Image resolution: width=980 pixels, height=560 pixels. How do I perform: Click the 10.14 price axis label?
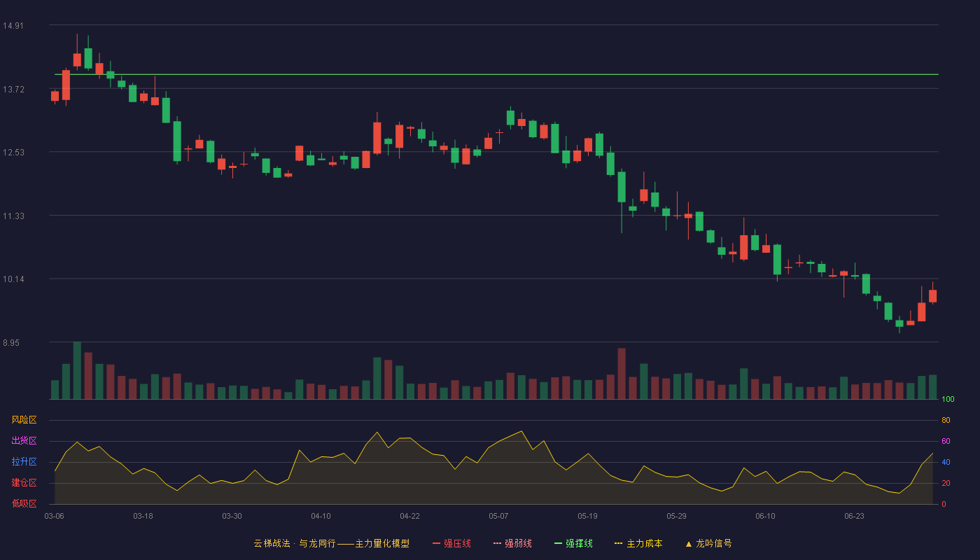(x=13, y=279)
